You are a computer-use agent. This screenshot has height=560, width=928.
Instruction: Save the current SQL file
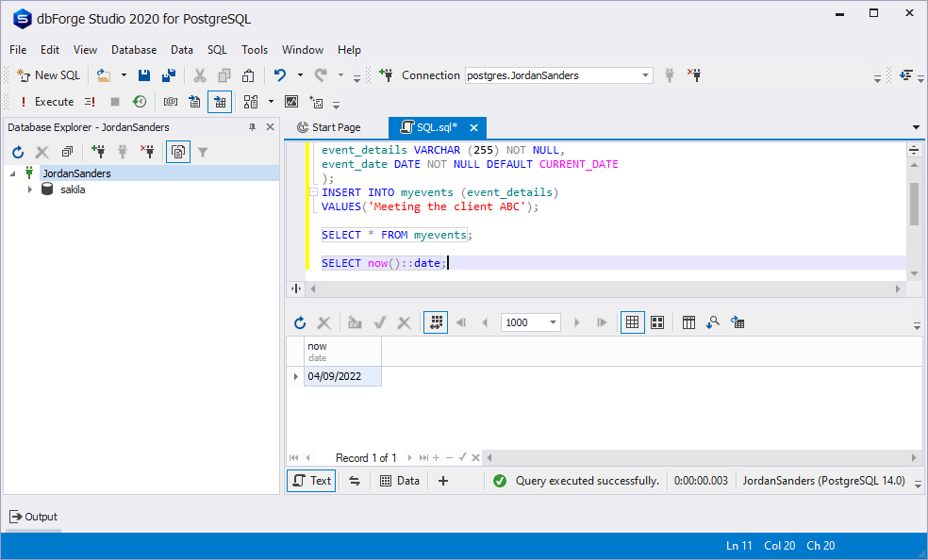(x=143, y=74)
